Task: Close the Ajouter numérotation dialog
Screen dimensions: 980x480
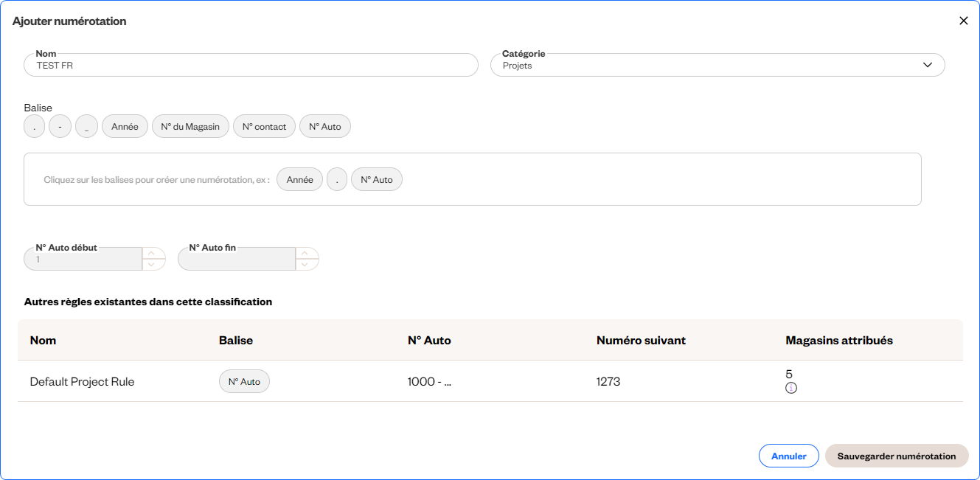Action: 963,21
